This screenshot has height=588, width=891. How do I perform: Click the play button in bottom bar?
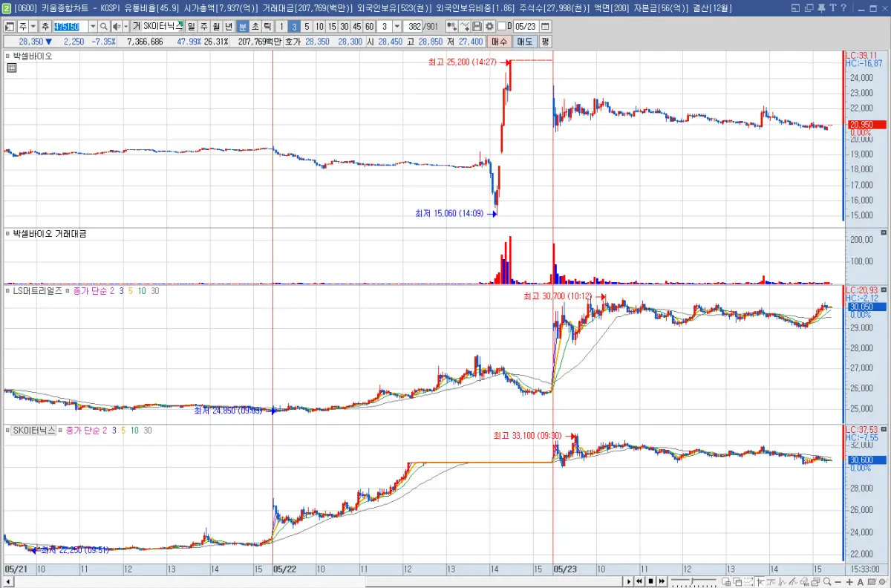coord(629,581)
